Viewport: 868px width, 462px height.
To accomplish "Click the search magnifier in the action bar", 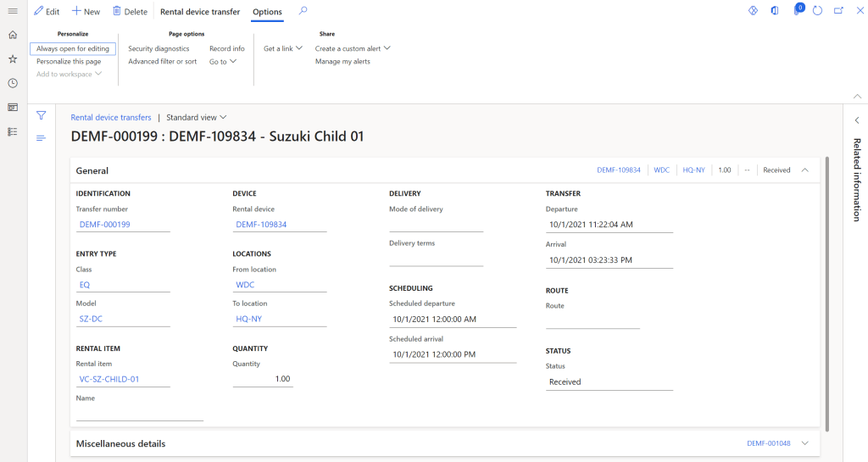I will 303,11.
